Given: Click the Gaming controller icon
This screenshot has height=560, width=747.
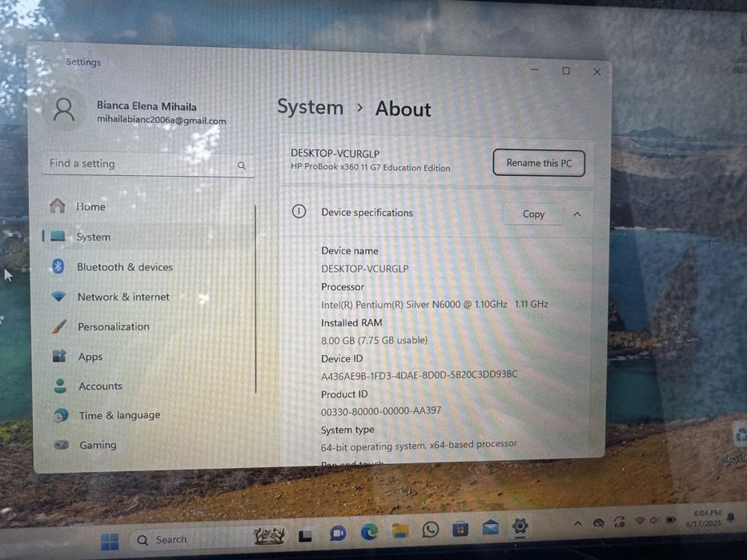Looking at the screenshot, I should [x=61, y=445].
